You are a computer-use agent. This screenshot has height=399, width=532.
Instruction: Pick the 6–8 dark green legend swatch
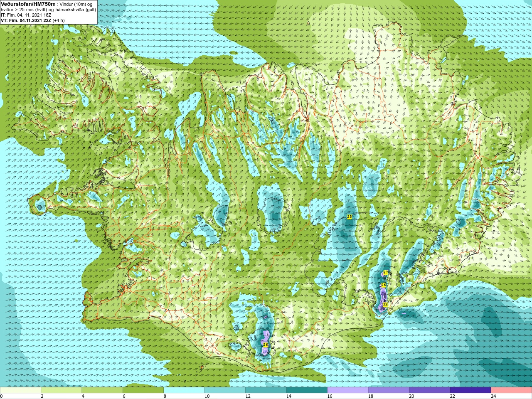pos(143,390)
